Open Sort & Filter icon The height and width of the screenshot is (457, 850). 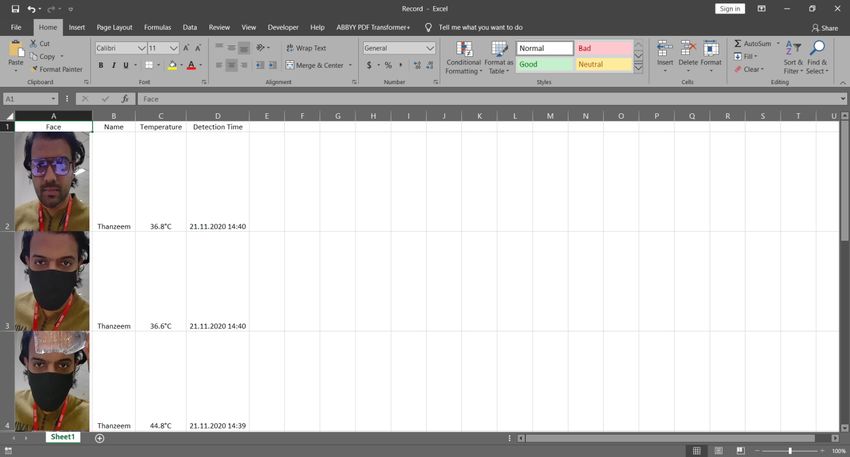point(793,48)
